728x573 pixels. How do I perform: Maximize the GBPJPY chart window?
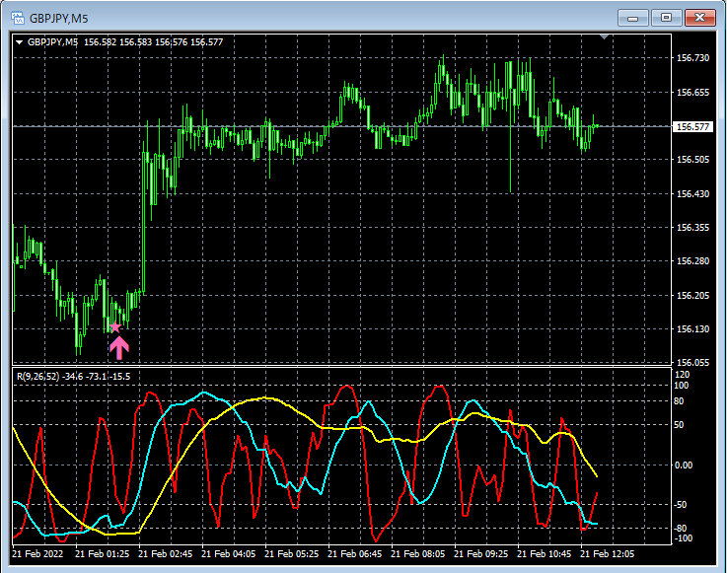click(666, 18)
